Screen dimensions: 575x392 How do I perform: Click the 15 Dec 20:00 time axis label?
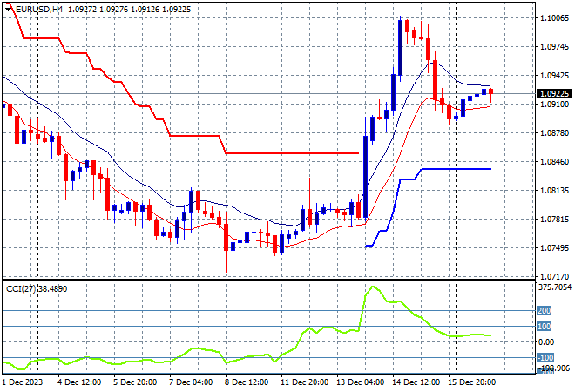pos(471,382)
